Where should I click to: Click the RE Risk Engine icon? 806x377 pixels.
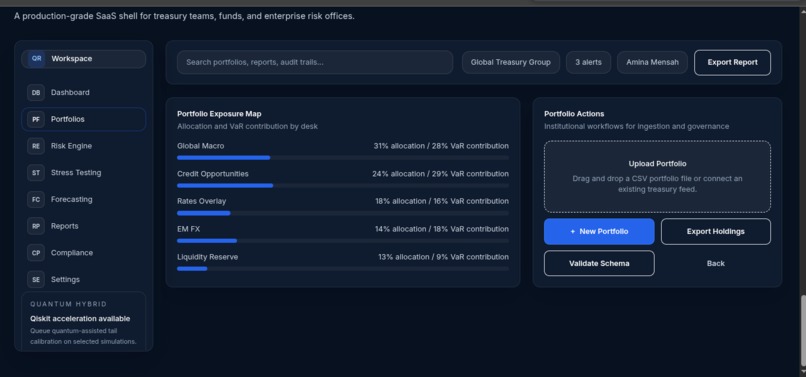(35, 146)
